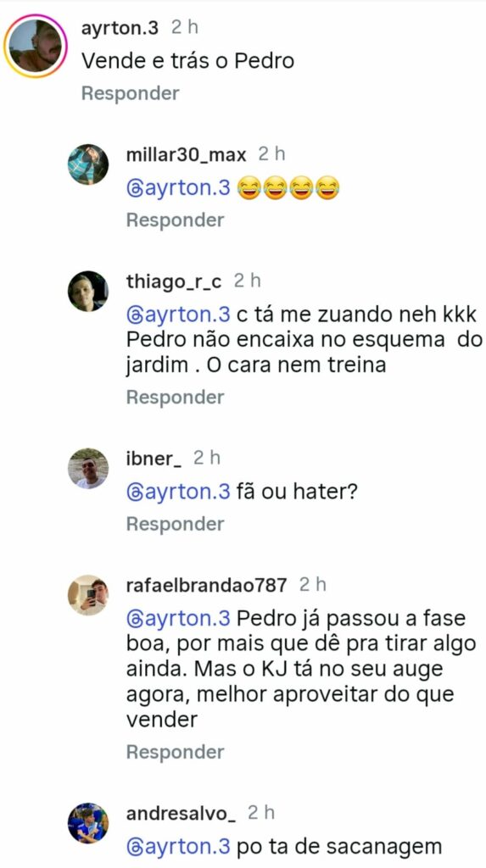Tap rafaelbrandao787 username

tap(207, 586)
